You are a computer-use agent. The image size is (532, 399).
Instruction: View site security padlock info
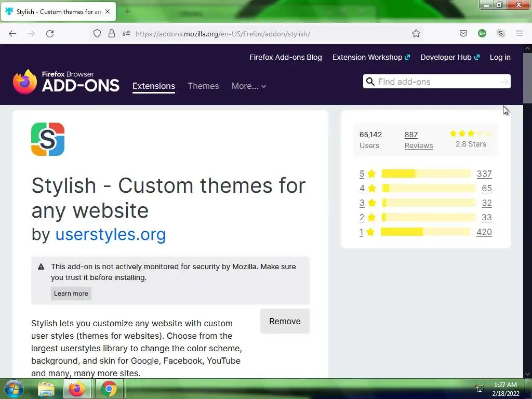click(x=112, y=33)
